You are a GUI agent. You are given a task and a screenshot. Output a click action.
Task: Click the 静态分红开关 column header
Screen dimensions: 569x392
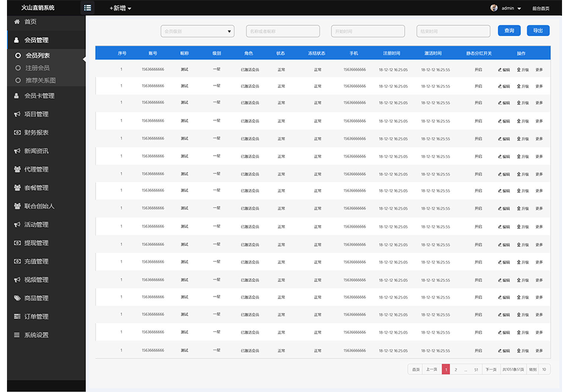click(479, 53)
